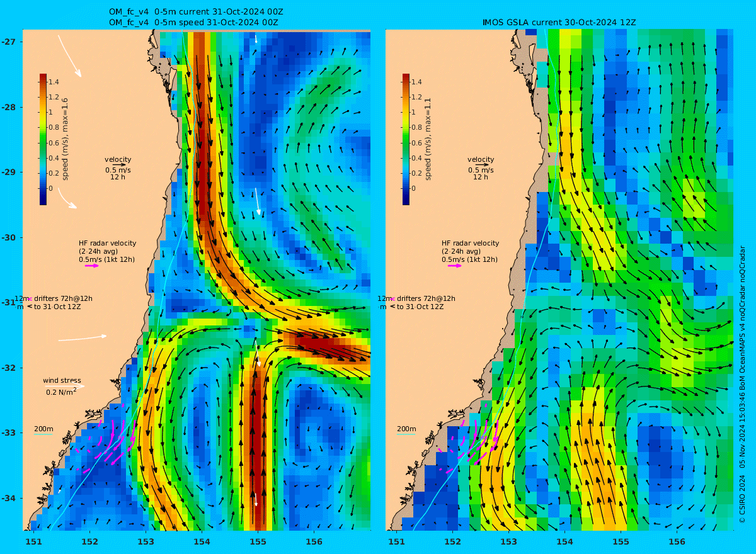Click the 'wind stress' label
Viewport: 756px width, 554px height.
62,380
